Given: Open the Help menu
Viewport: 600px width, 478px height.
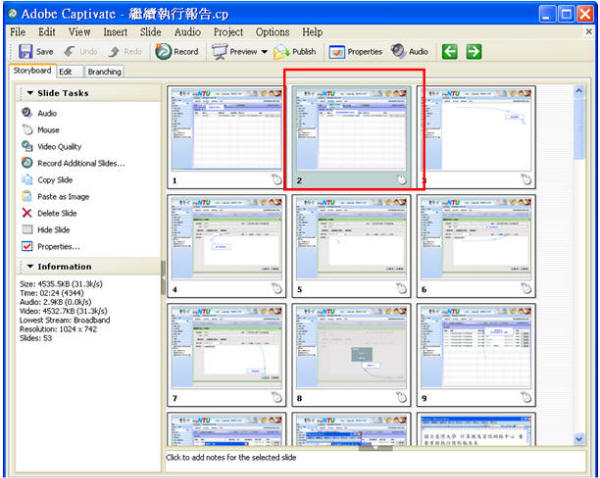Looking at the screenshot, I should point(312,32).
